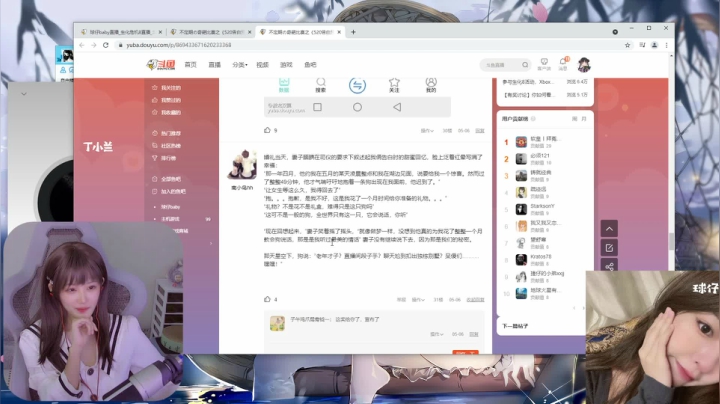Image resolution: width=720 pixels, height=404 pixels.
Task: Expand 操作 dropdown on floor 31 post
Action: (x=418, y=300)
